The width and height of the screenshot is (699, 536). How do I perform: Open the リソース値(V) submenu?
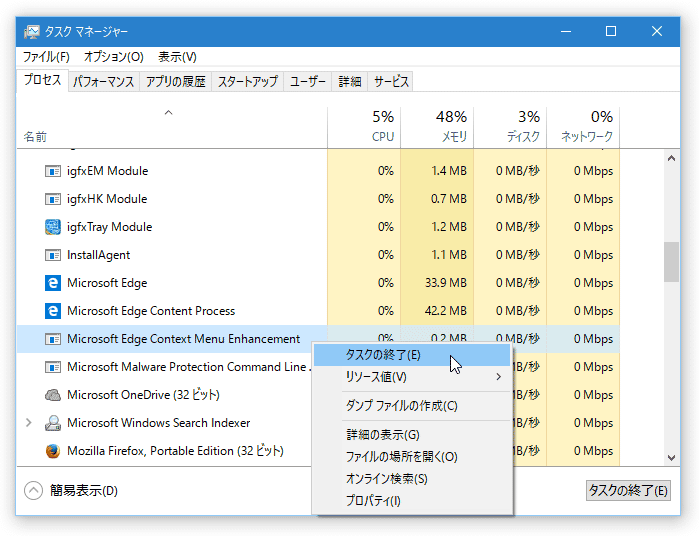pyautogui.click(x=413, y=377)
